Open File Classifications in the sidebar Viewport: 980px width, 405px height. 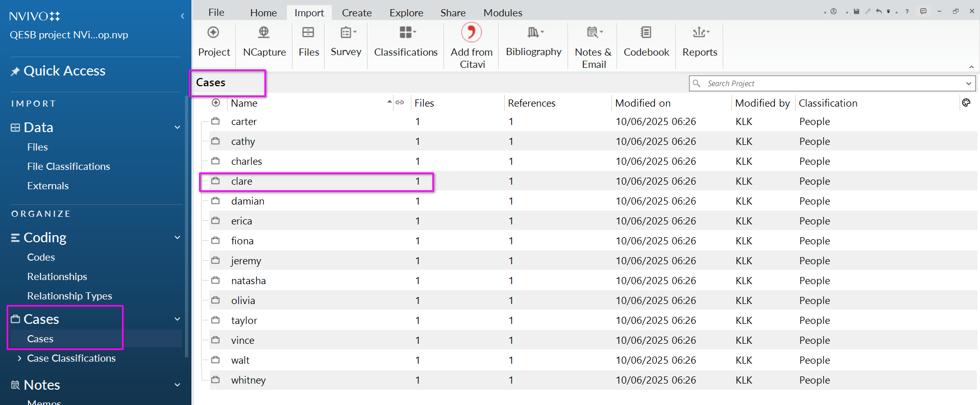click(x=68, y=166)
